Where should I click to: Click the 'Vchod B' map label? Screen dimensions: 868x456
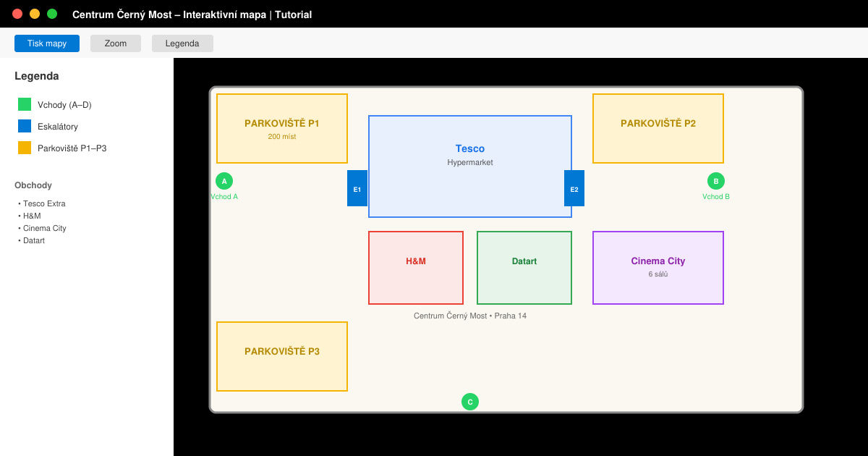point(716,196)
